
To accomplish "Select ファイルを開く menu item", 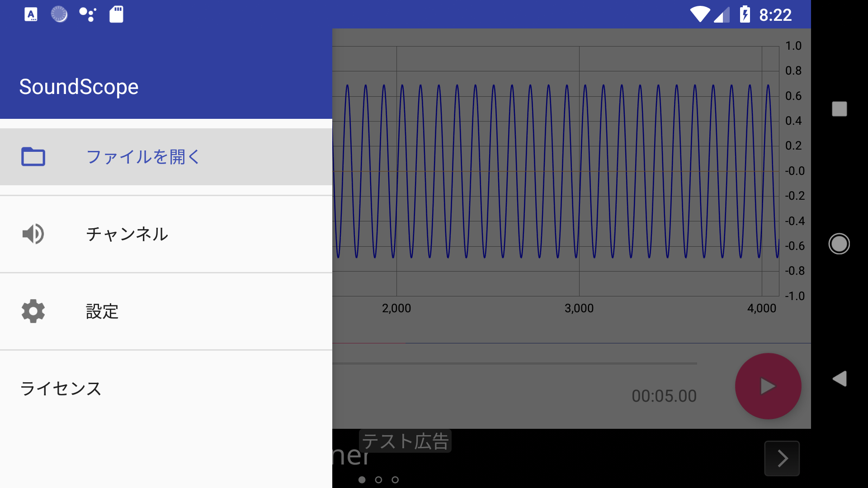I will [x=143, y=157].
